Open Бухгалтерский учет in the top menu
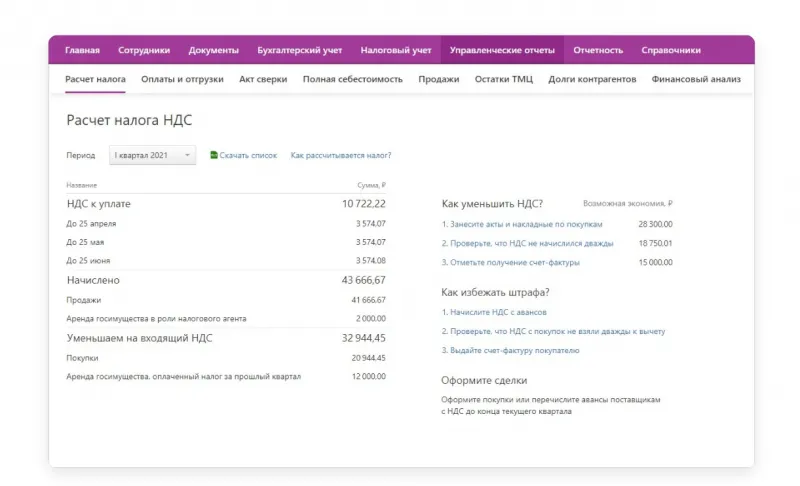The width and height of the screenshot is (800, 486). tap(300, 50)
